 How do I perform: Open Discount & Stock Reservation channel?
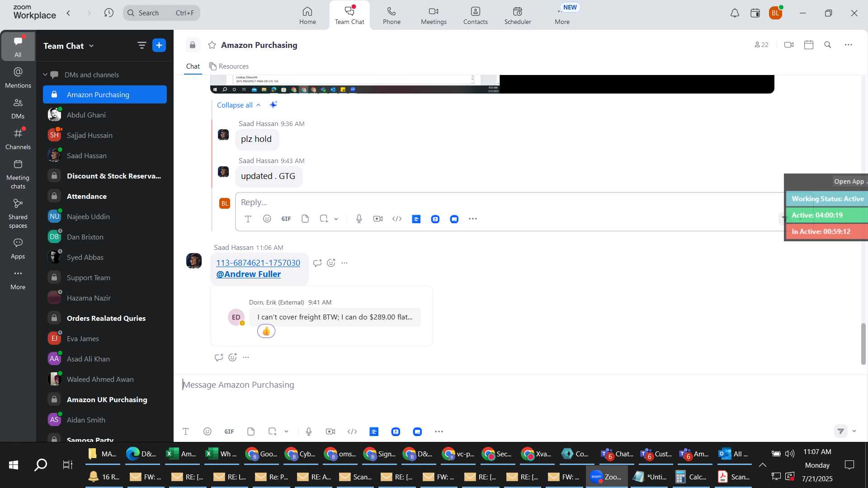pyautogui.click(x=105, y=176)
